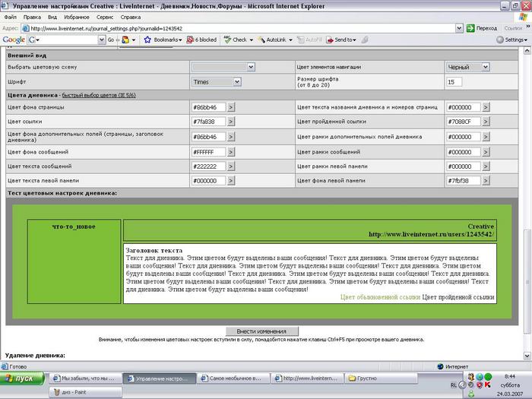Expand the Google search box dropdown arrow
532x399 pixels.
(102, 40)
